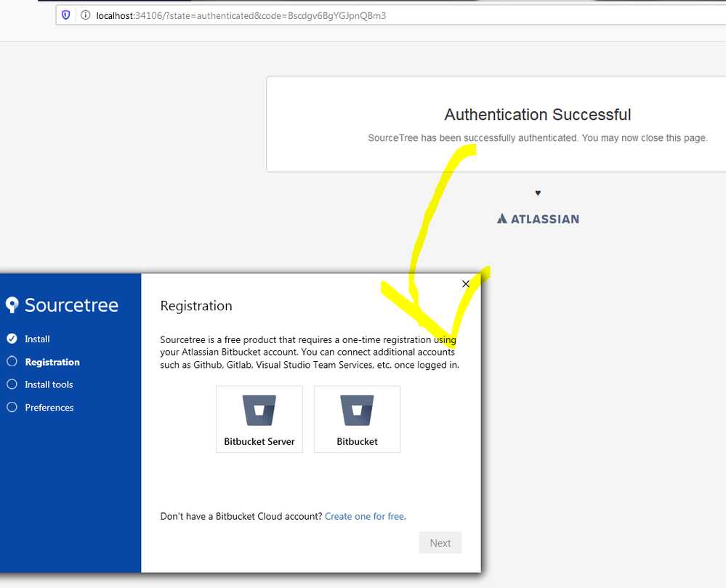Screen dimensions: 726x588
Task: Select the Bitbucket cloud option
Action: (357, 419)
